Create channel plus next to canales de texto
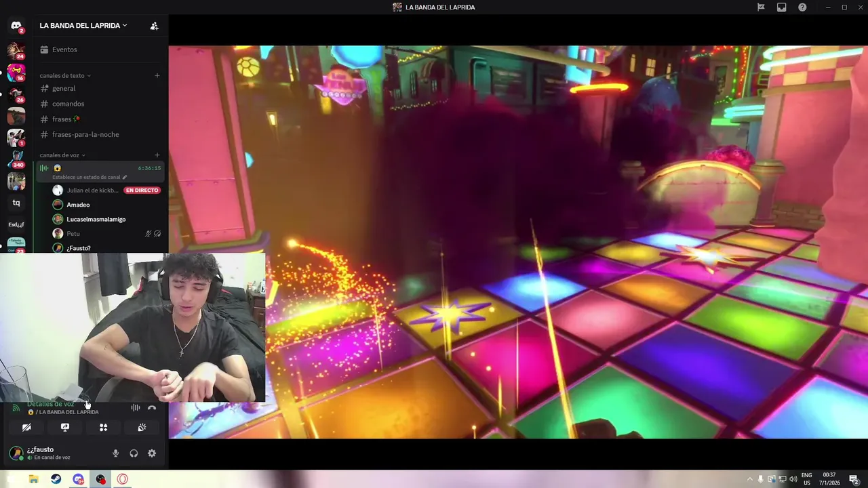The height and width of the screenshot is (488, 868). click(157, 75)
